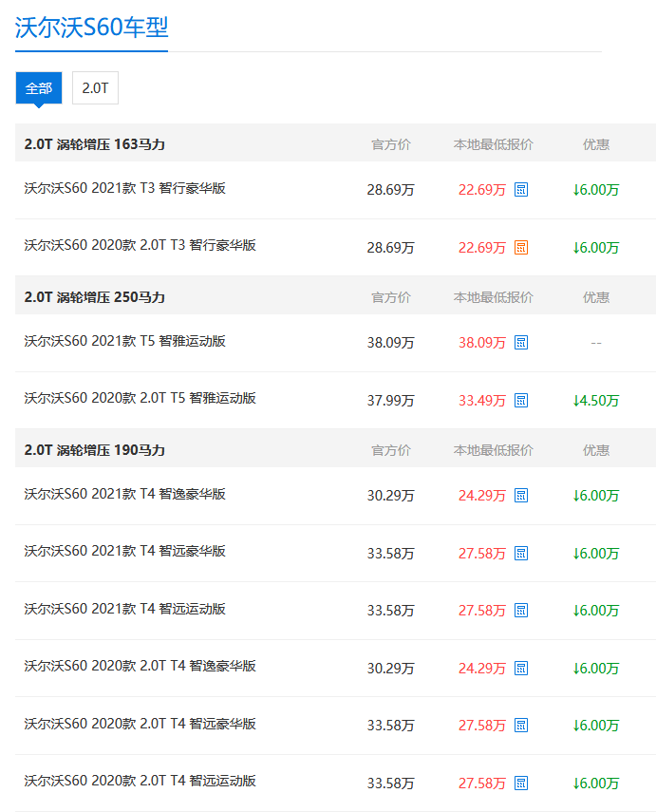This screenshot has height=812, width=656.
Task: Click the 38.09万 red local price
Action: pyautogui.click(x=481, y=343)
